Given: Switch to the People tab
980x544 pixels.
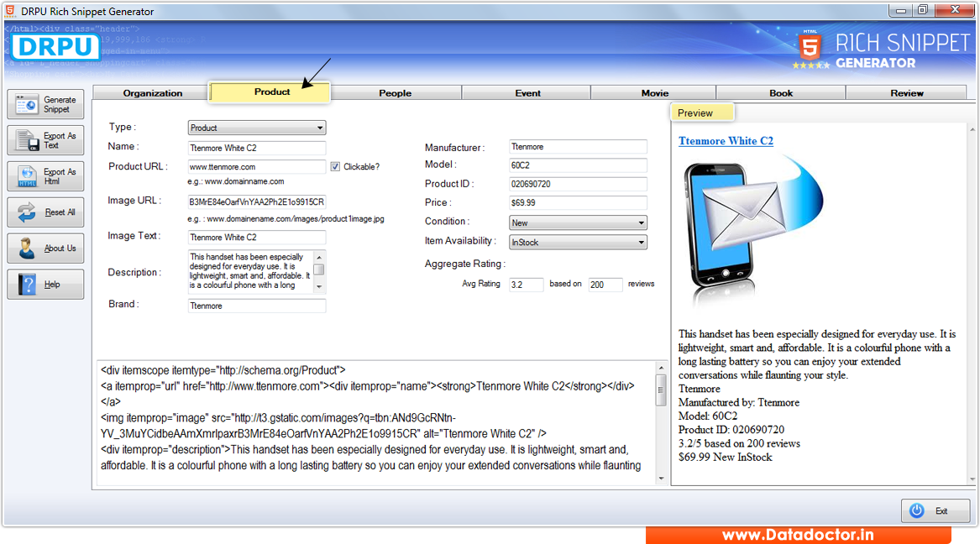Looking at the screenshot, I should 395,93.
